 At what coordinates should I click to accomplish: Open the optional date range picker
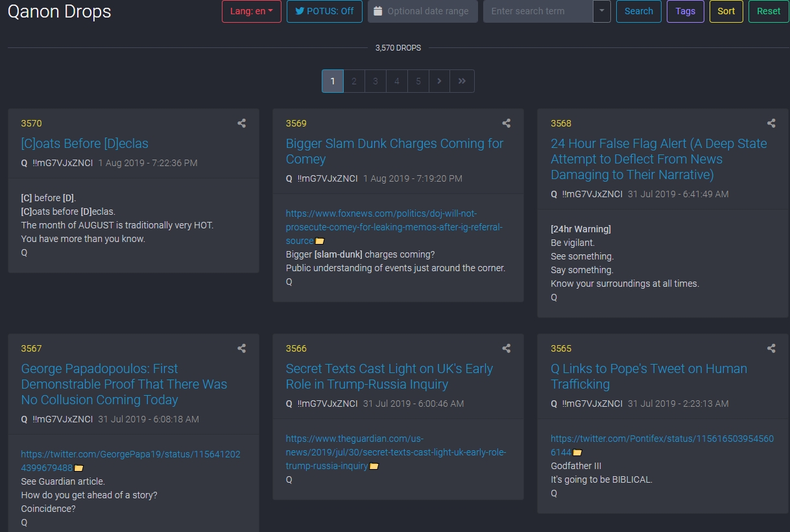tap(423, 11)
